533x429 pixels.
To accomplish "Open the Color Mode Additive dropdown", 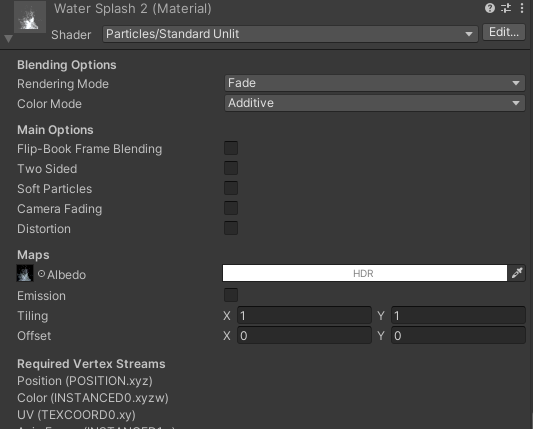I will coord(375,103).
